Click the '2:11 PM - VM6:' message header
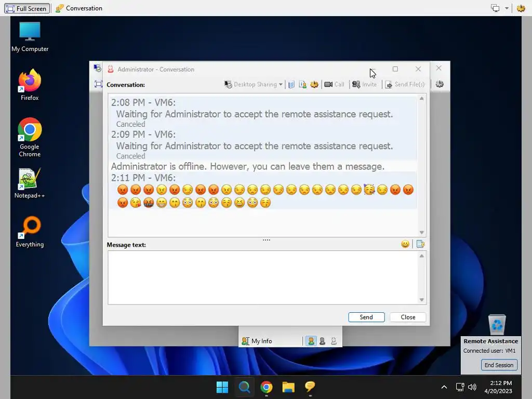Viewport: 532px width, 399px height. pyautogui.click(x=143, y=178)
